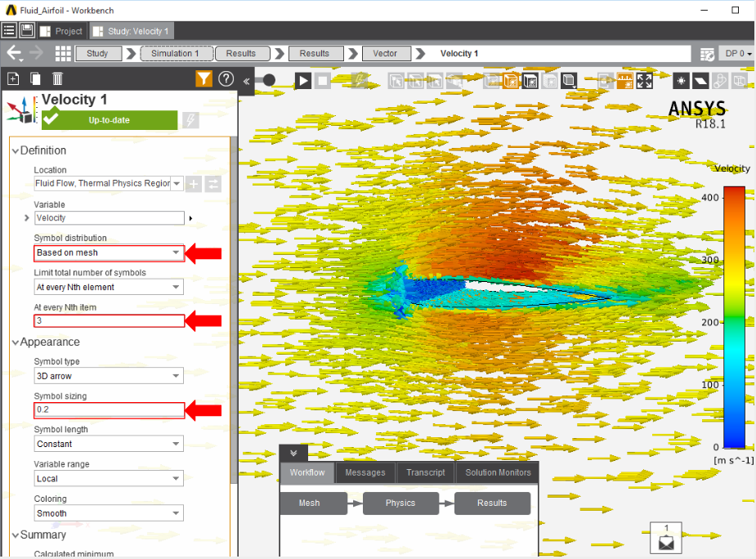Image resolution: width=756 pixels, height=559 pixels.
Task: Open the grid home view icon
Action: (x=63, y=53)
